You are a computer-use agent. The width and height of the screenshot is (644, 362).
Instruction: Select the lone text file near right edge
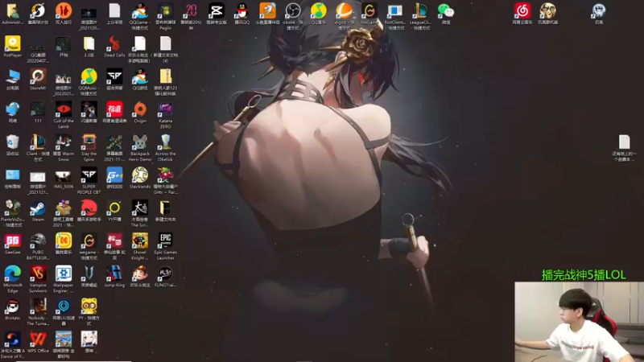[625, 142]
